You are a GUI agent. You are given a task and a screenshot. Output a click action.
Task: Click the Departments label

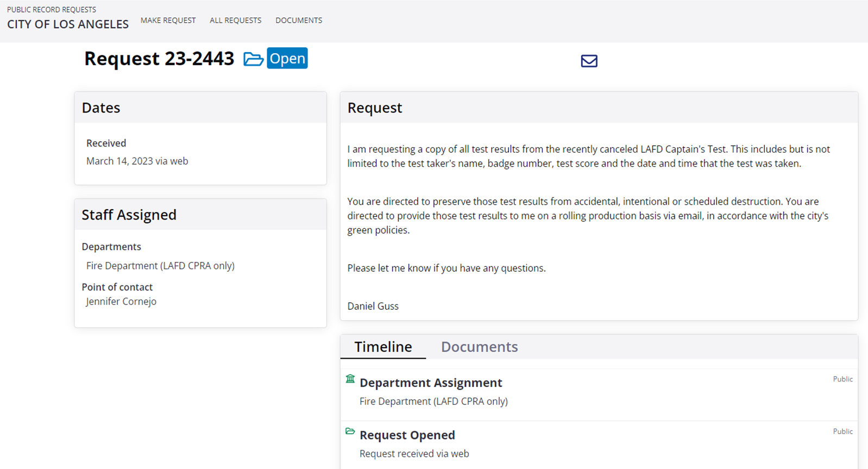[x=111, y=247]
